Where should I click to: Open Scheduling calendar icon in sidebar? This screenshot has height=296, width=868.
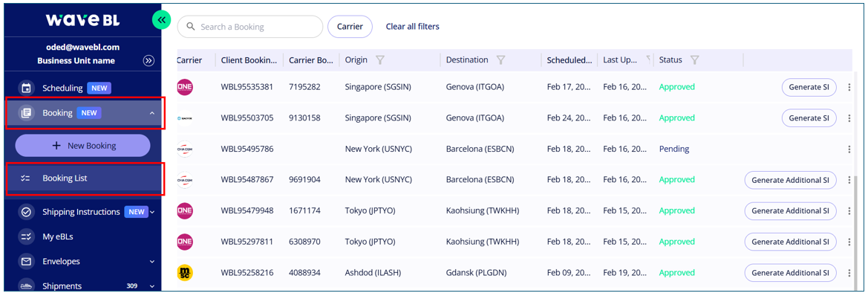point(25,88)
